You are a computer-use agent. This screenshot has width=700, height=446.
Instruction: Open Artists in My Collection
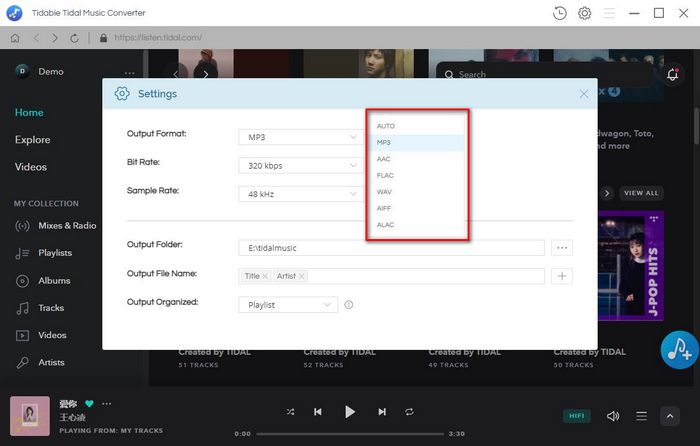point(40,363)
